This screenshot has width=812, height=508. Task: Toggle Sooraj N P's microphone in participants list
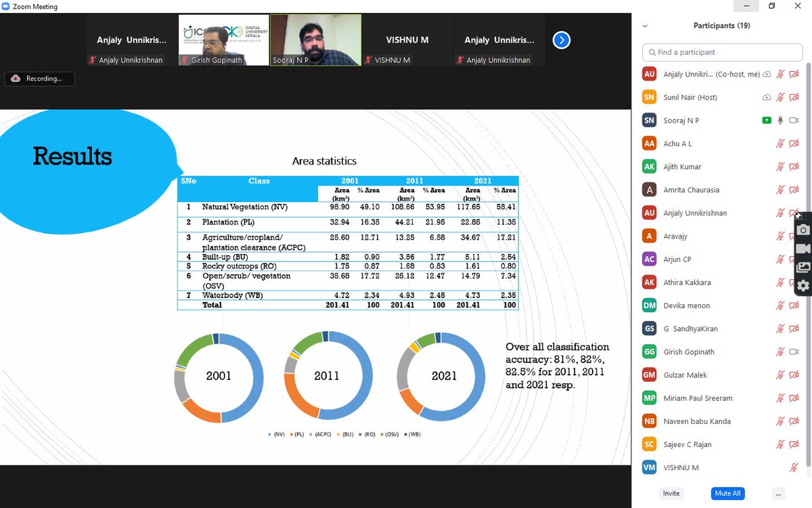pyautogui.click(x=780, y=121)
